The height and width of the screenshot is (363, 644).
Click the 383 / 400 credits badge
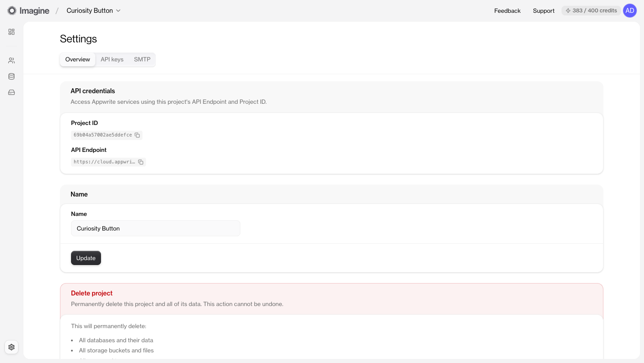[x=591, y=11]
